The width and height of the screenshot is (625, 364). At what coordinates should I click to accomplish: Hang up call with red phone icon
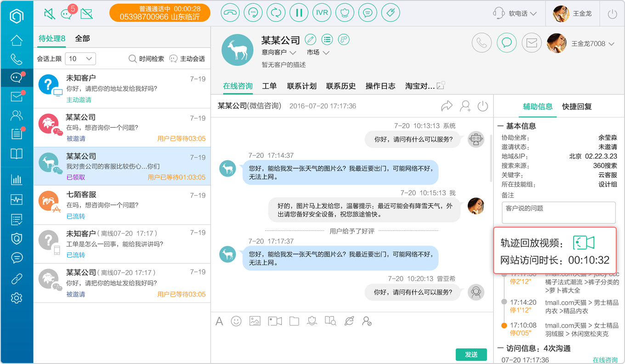point(230,13)
